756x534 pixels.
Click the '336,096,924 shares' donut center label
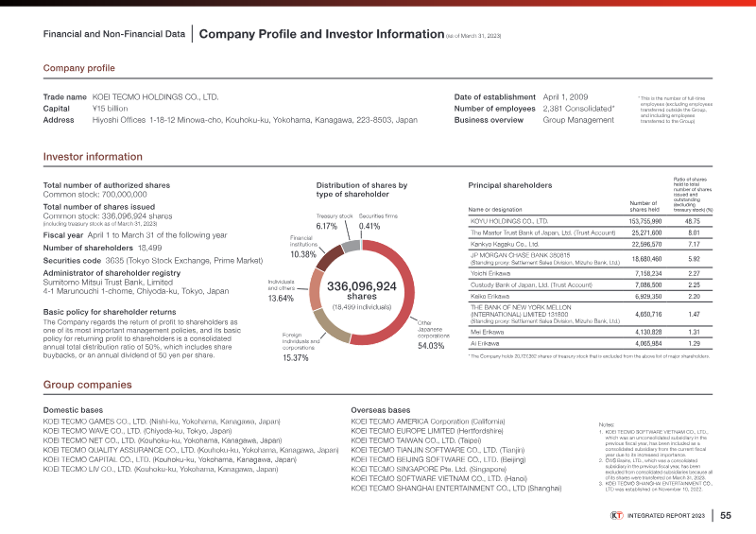362,290
